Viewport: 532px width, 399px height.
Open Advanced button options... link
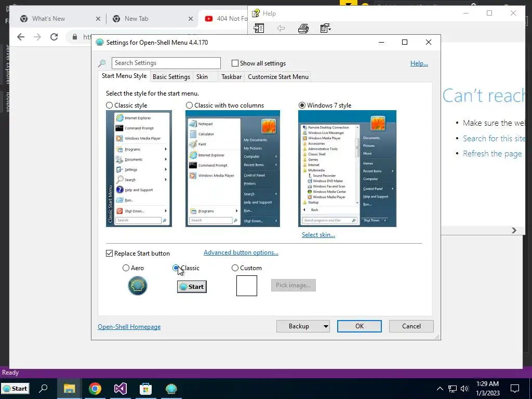[x=241, y=252]
